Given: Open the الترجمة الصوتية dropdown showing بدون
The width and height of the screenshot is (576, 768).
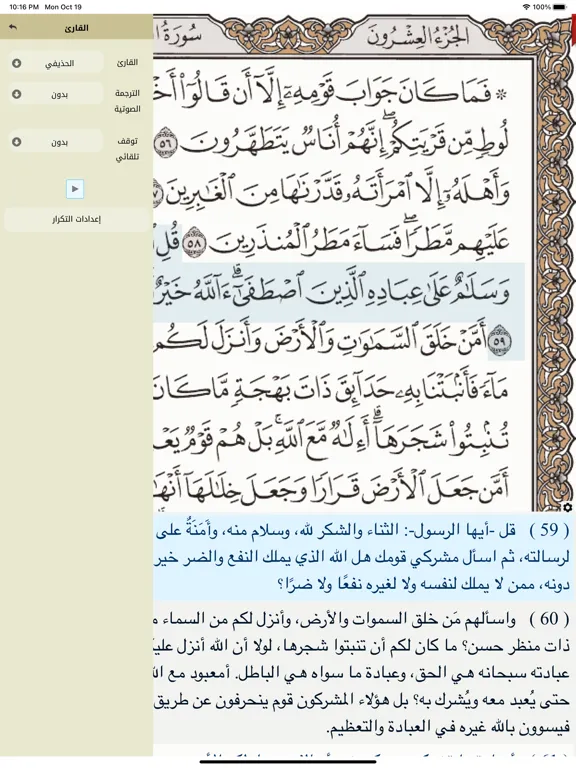Looking at the screenshot, I should 55,94.
